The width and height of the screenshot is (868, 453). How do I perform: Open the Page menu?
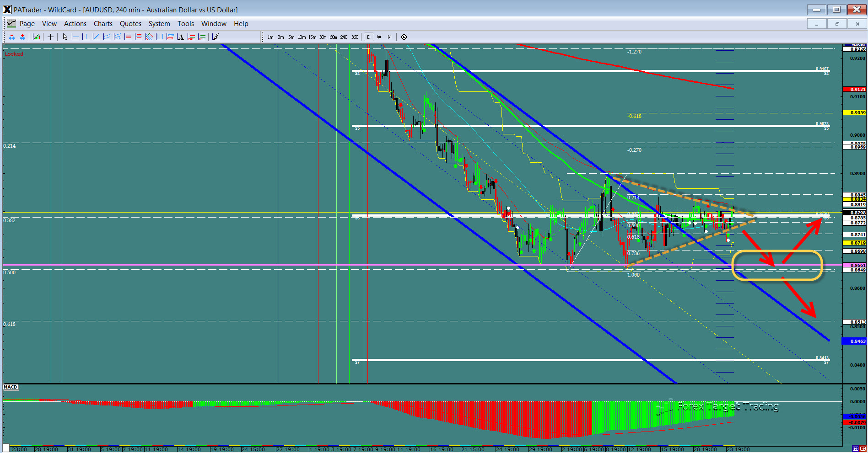(x=27, y=24)
